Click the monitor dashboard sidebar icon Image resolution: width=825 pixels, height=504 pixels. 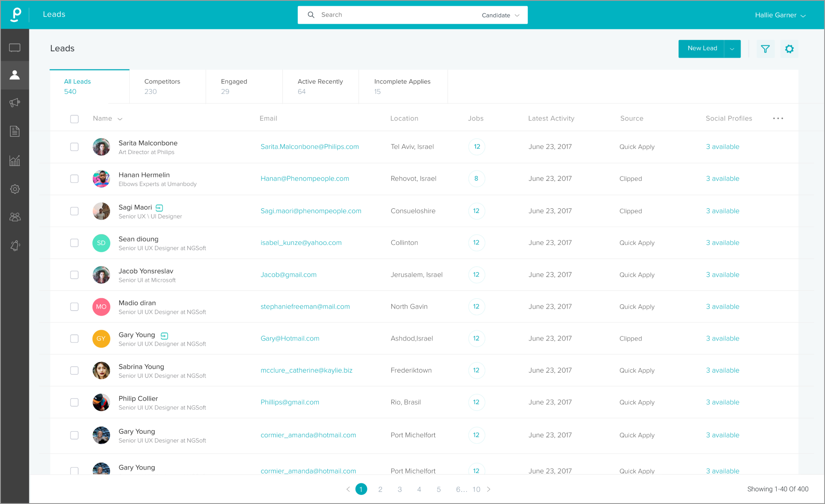point(15,47)
